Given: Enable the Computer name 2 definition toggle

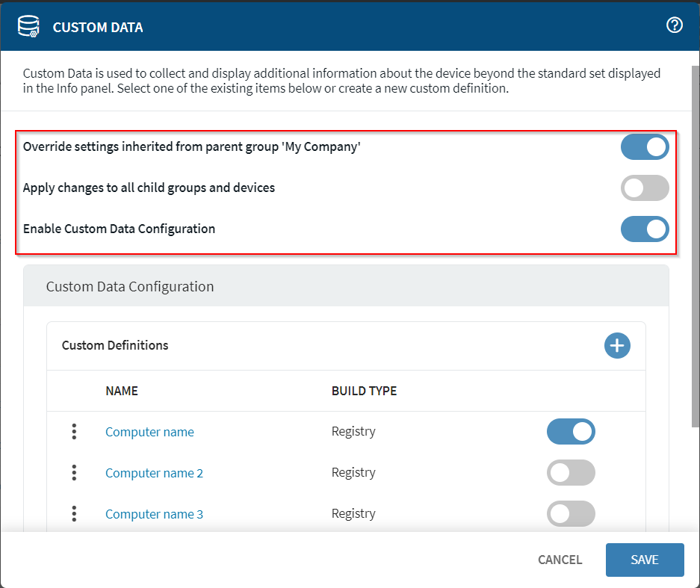Looking at the screenshot, I should [x=571, y=473].
